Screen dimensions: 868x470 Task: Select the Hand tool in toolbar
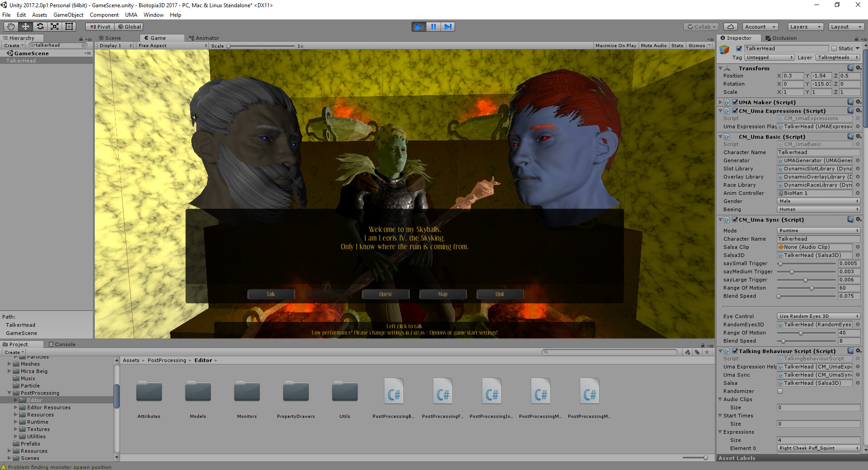(11, 27)
